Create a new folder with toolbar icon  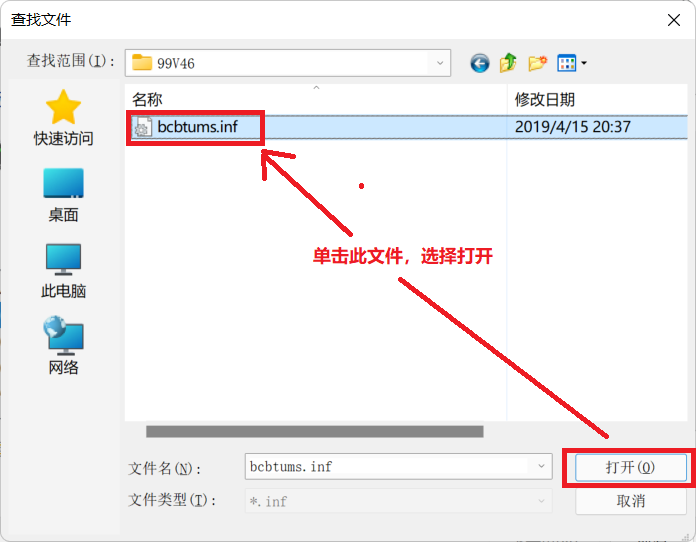tap(537, 63)
